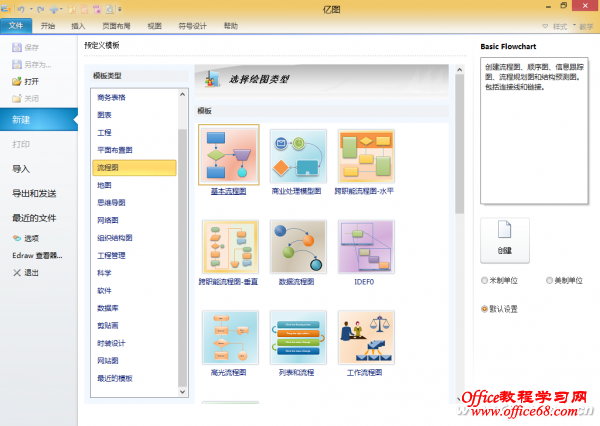Click the Redo icon in title bar

tap(41, 9)
